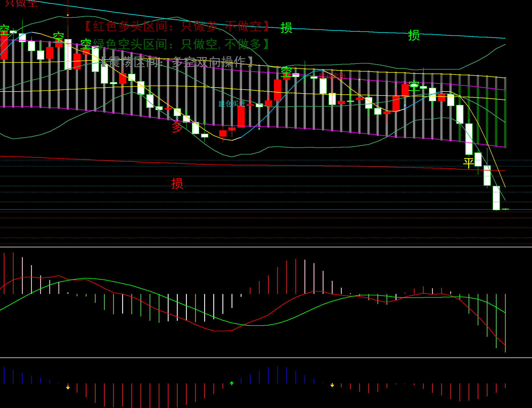Click the red 多 long-entry marker
Viewport: 532px width, 408px height.
tap(177, 127)
